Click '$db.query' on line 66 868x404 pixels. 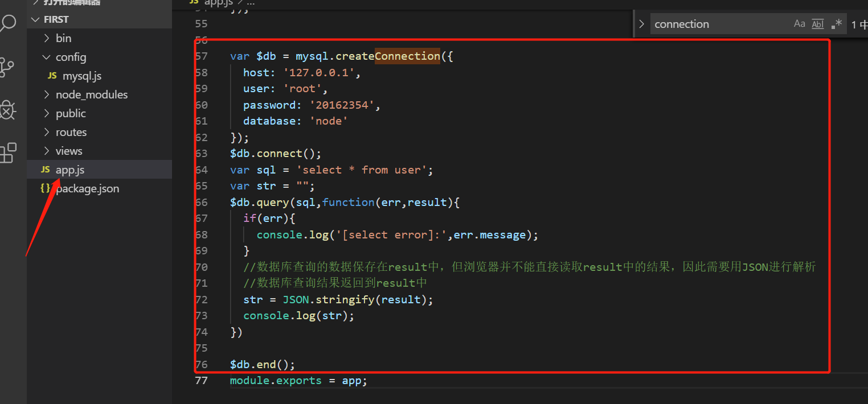point(260,203)
